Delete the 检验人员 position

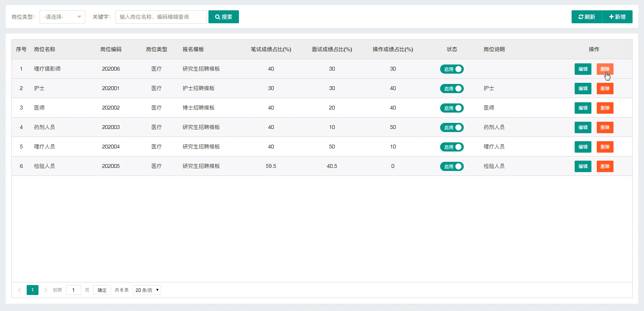click(x=605, y=166)
